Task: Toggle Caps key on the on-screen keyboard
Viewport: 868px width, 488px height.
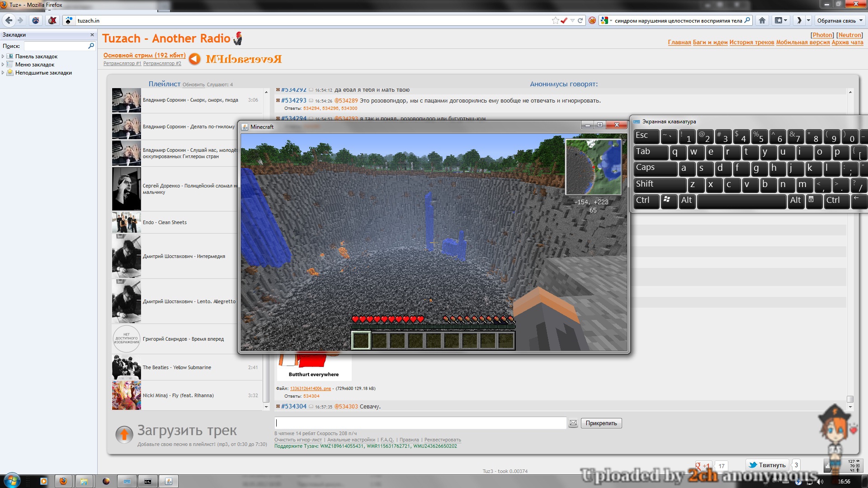Action: click(x=655, y=169)
